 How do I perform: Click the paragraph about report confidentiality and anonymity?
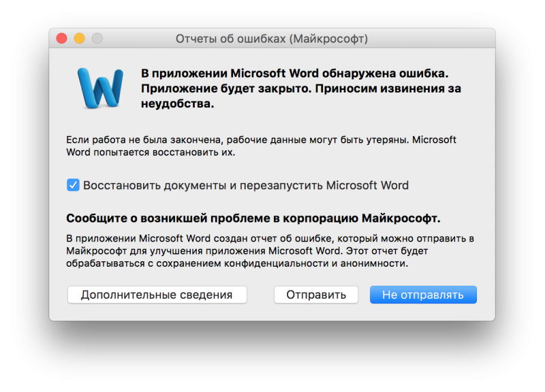tap(270, 250)
